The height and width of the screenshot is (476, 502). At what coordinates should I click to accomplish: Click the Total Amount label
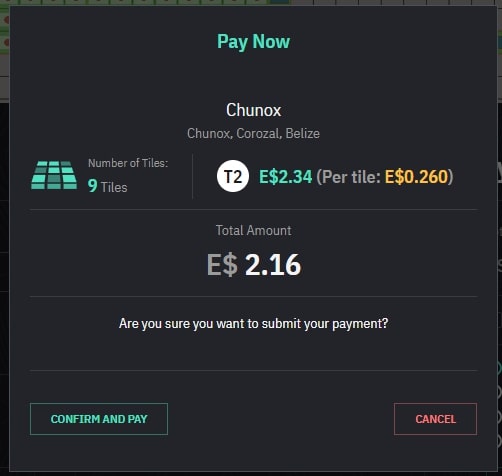[x=253, y=230]
